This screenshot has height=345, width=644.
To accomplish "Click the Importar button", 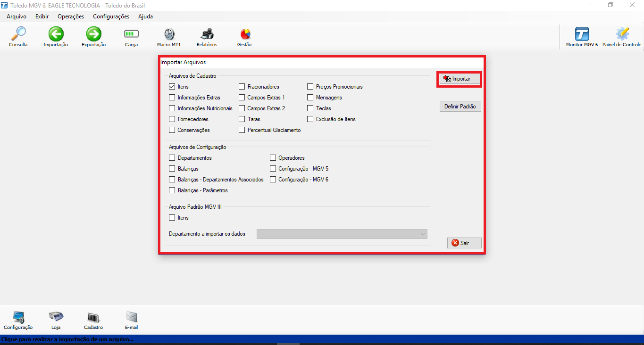I will click(460, 79).
